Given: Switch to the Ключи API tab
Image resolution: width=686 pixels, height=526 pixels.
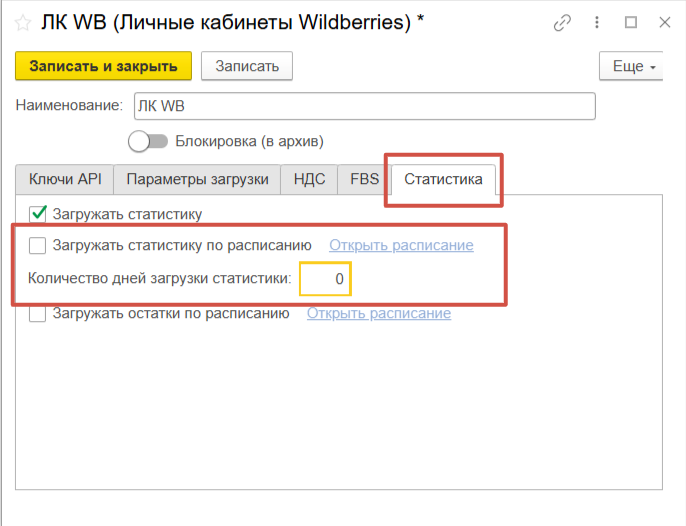Looking at the screenshot, I should coord(65,179).
